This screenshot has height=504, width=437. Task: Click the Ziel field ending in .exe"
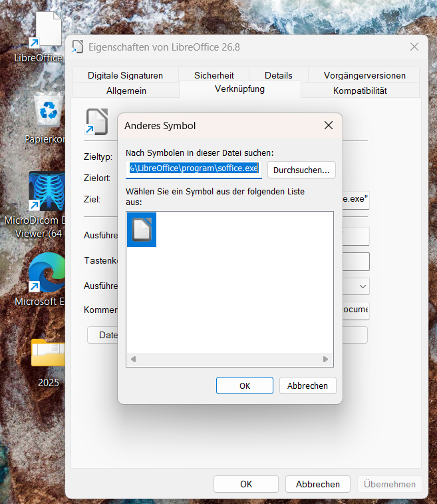tap(356, 200)
